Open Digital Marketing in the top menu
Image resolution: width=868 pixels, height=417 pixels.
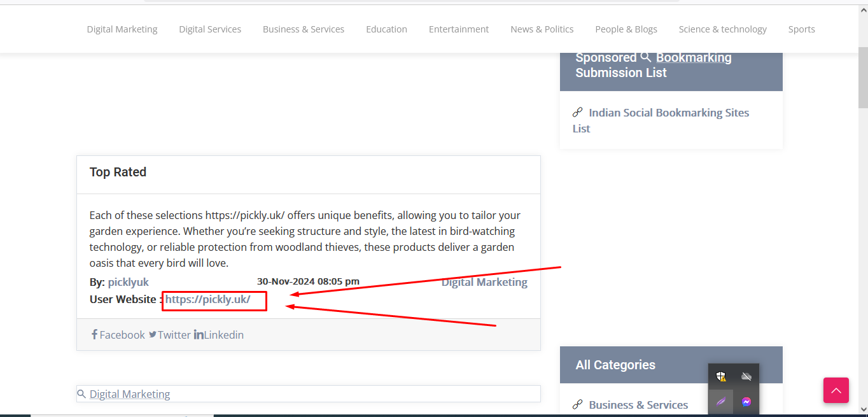pos(122,29)
